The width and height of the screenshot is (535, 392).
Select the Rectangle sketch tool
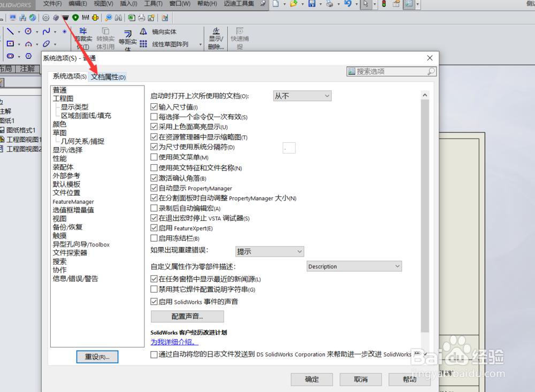pyautogui.click(x=10, y=44)
